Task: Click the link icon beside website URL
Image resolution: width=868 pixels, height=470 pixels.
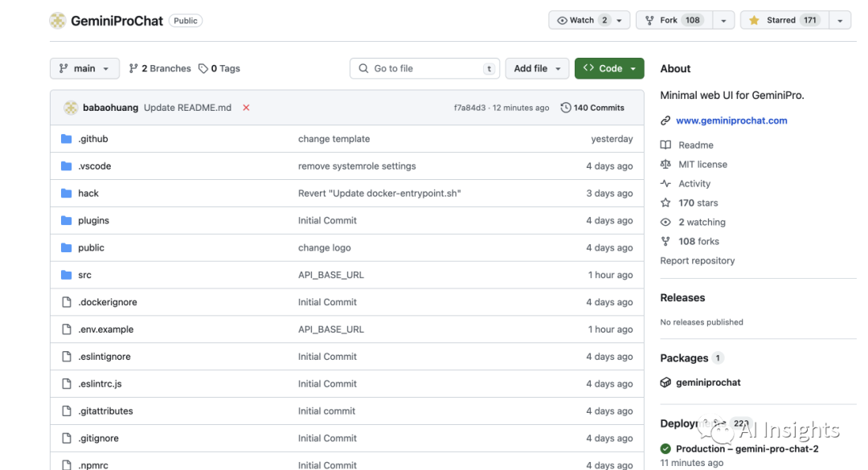Action: 665,121
